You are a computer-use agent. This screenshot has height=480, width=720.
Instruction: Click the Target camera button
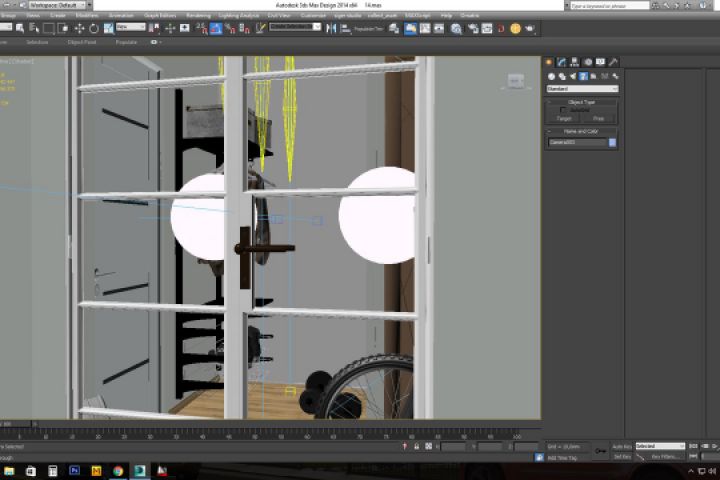[x=564, y=119]
